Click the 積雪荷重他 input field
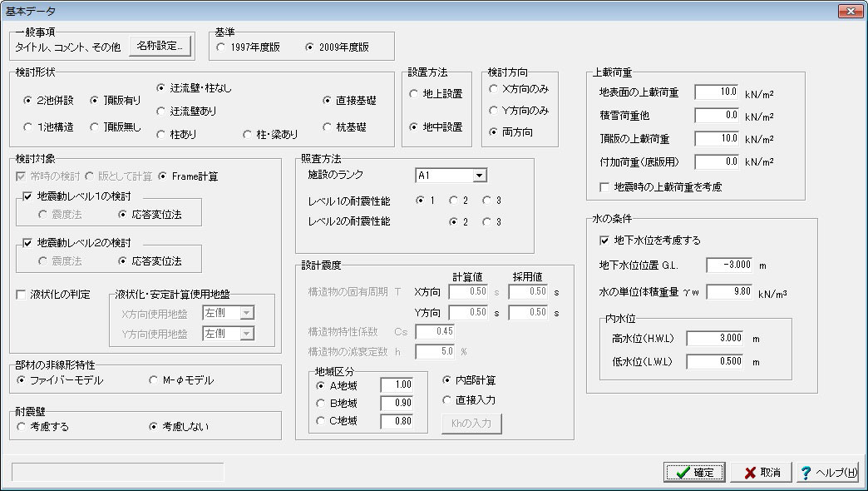The height and width of the screenshot is (491, 868). [x=717, y=116]
